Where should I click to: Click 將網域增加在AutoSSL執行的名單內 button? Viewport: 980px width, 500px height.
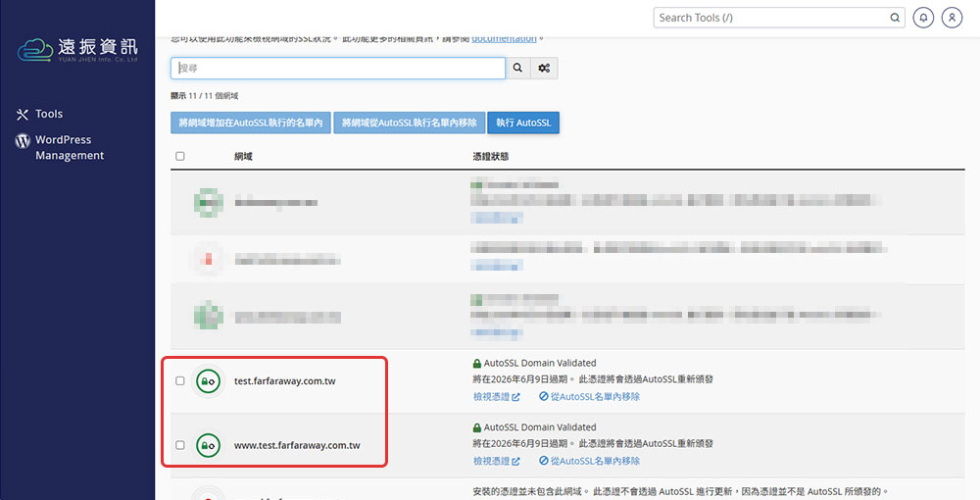(251, 123)
